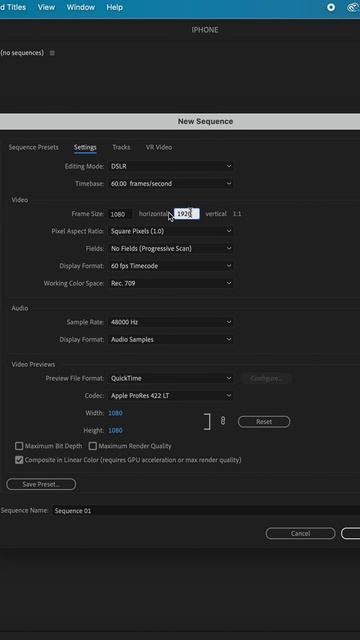Open the video Display Format dropdown 60 fps Timecode
The width and height of the screenshot is (360, 640).
pyautogui.click(x=171, y=266)
